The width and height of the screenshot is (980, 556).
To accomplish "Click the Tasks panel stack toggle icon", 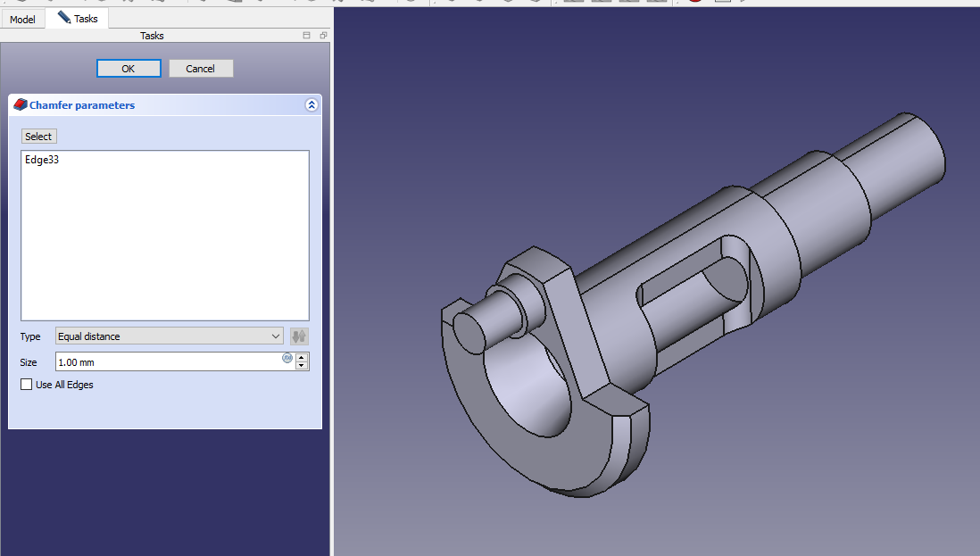I will tap(307, 36).
